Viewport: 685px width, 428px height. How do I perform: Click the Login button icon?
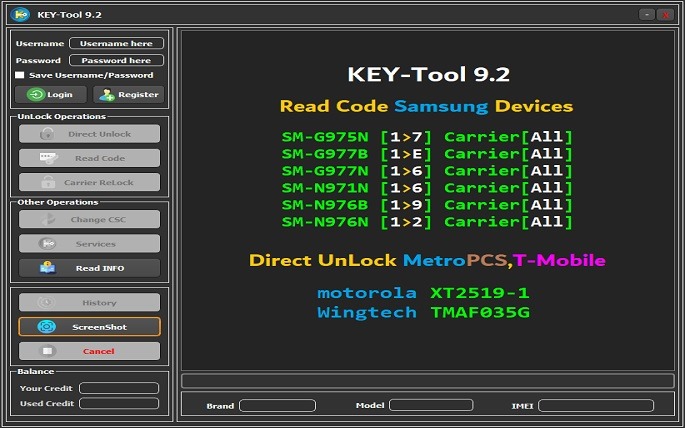click(36, 95)
